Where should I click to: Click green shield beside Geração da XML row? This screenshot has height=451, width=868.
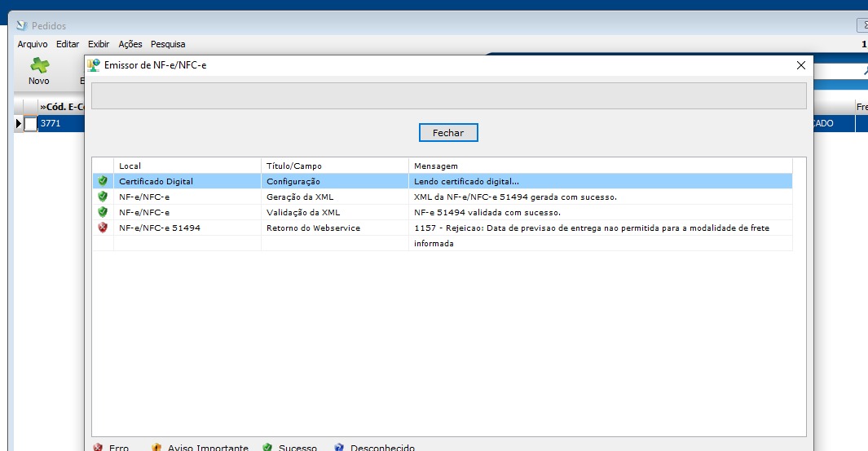coord(102,197)
